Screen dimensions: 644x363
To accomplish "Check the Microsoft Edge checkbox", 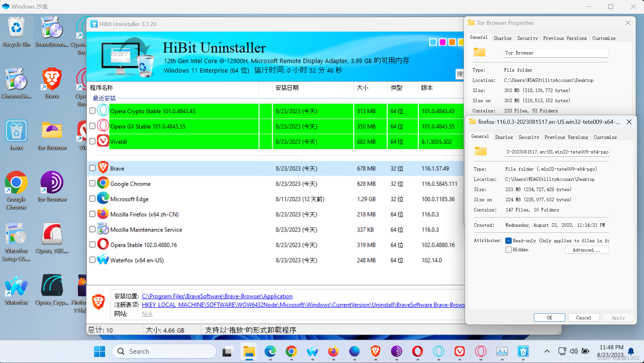I will click(92, 198).
